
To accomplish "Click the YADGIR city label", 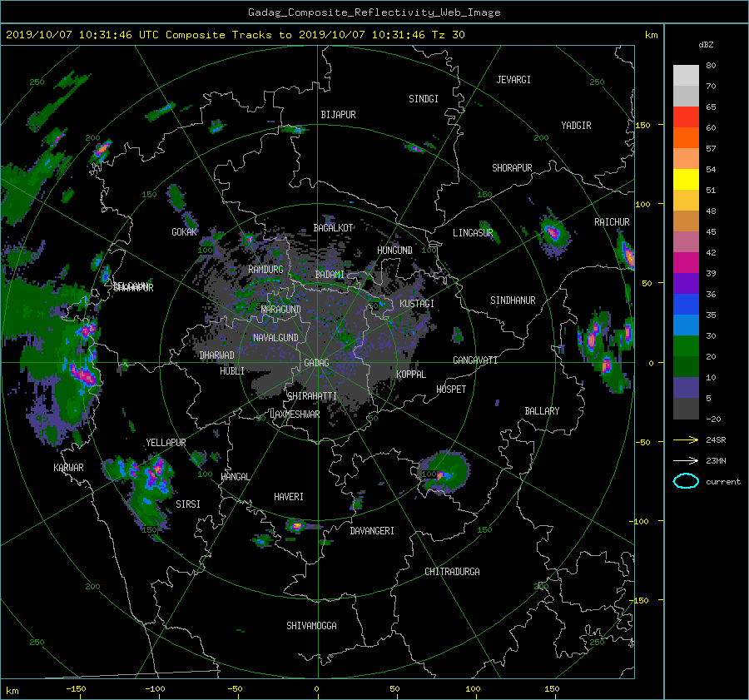I will (576, 126).
